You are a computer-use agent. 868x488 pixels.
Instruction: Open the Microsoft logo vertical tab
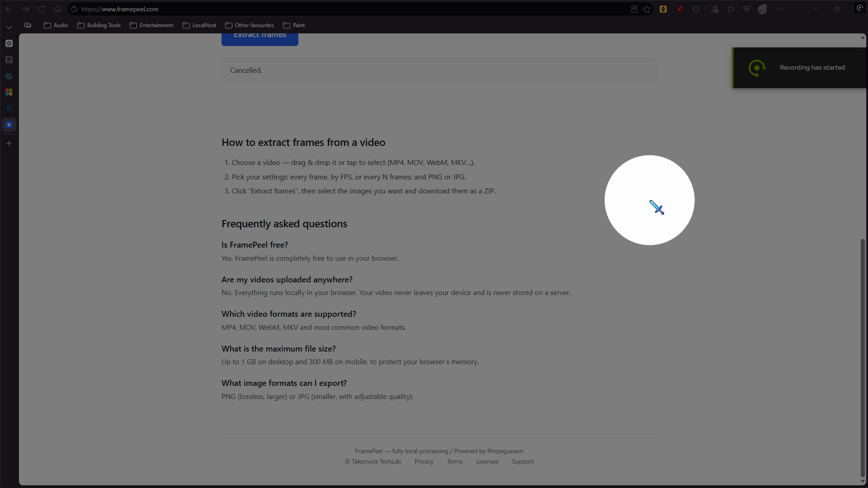pyautogui.click(x=9, y=92)
